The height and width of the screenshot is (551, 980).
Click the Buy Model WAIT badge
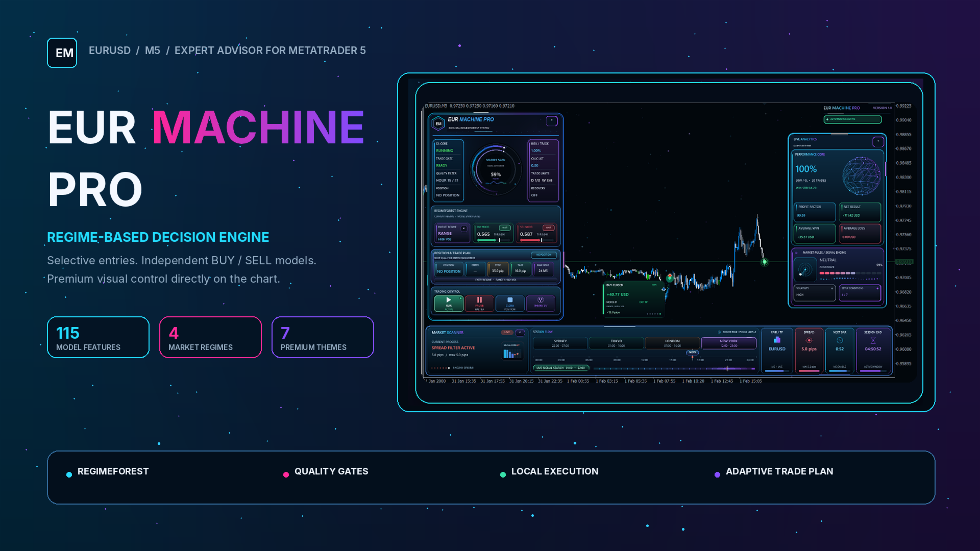click(505, 228)
